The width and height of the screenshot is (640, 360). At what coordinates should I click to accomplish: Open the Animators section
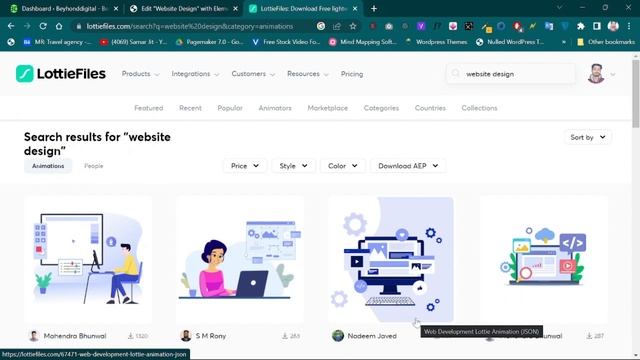275,108
